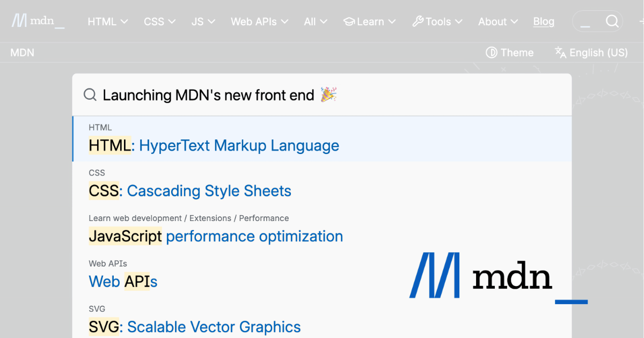Open the CSS dropdown in the navbar
Viewport: 644px width, 338px height.
[x=159, y=21]
